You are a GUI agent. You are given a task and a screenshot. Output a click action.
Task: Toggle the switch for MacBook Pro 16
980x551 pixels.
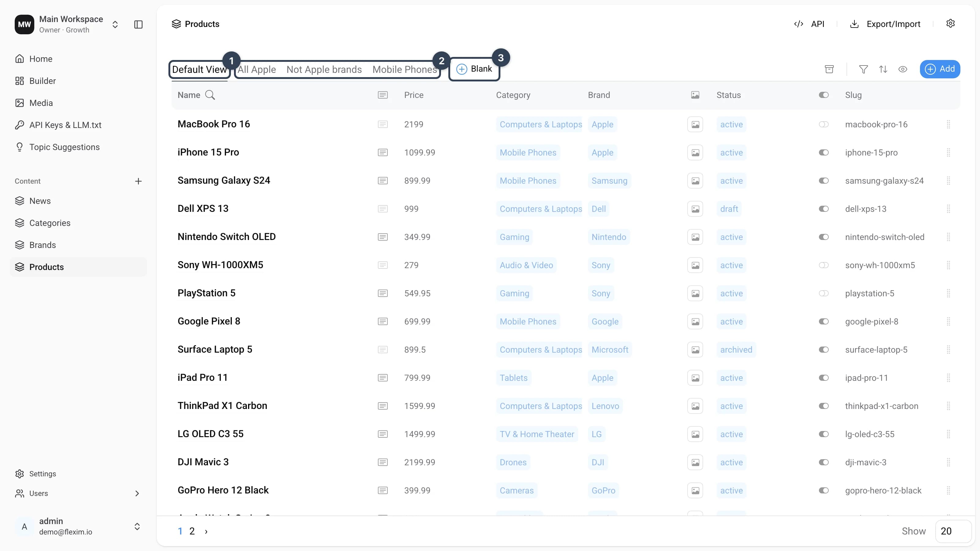824,124
